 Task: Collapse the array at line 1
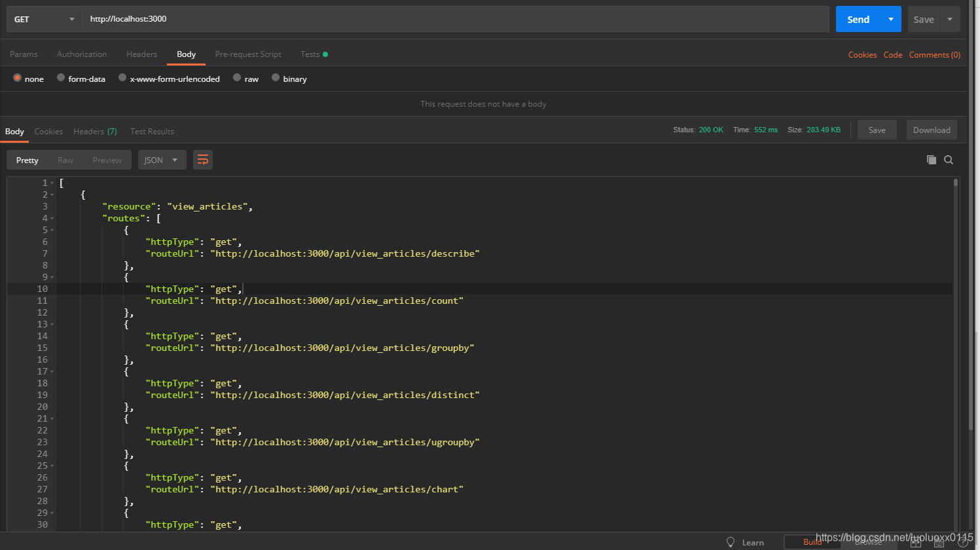click(52, 183)
